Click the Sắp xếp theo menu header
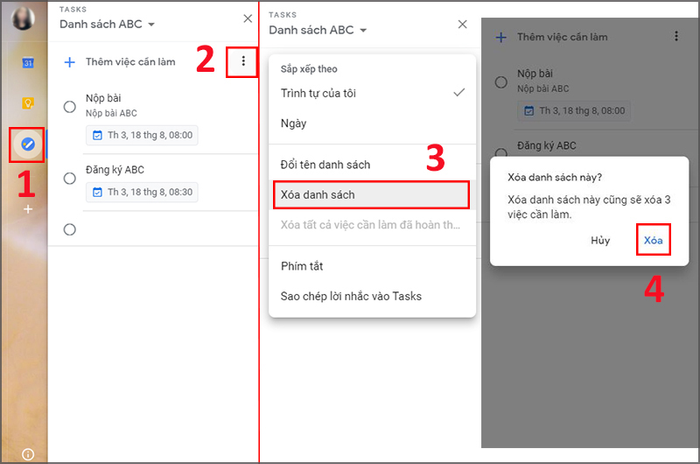 (x=308, y=69)
